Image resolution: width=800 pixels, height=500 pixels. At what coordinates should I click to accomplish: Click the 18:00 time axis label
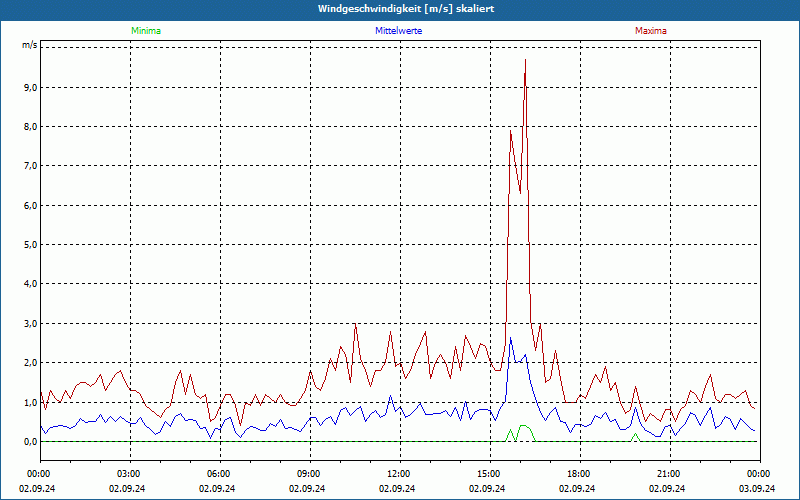[x=580, y=473]
